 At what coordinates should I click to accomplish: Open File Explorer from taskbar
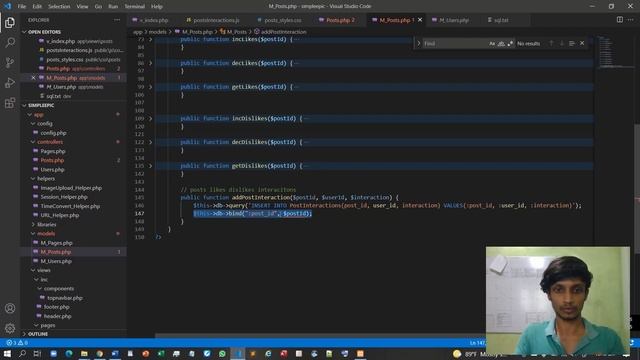click(x=84, y=353)
